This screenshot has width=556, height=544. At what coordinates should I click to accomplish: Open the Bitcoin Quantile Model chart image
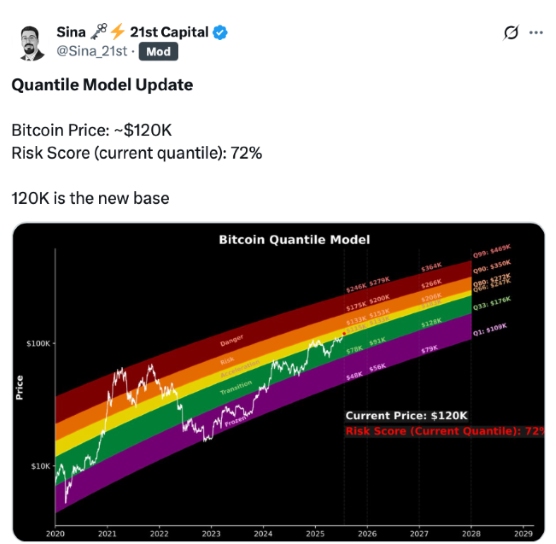coord(279,382)
